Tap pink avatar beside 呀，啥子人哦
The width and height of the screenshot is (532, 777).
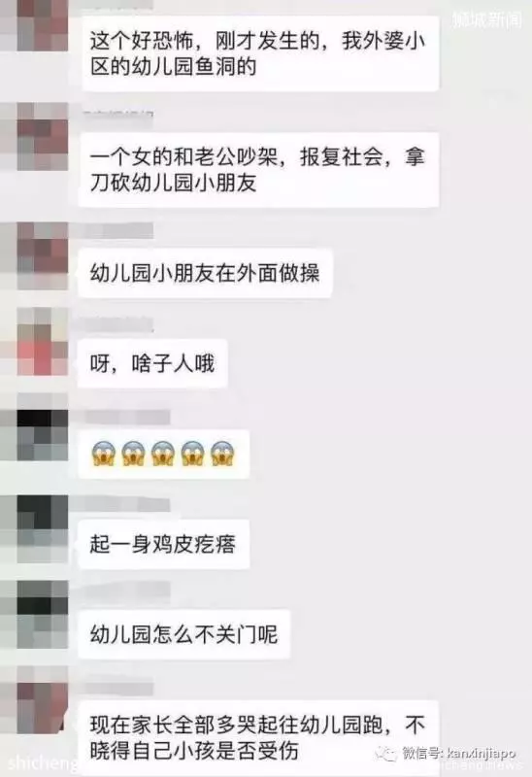(43, 342)
